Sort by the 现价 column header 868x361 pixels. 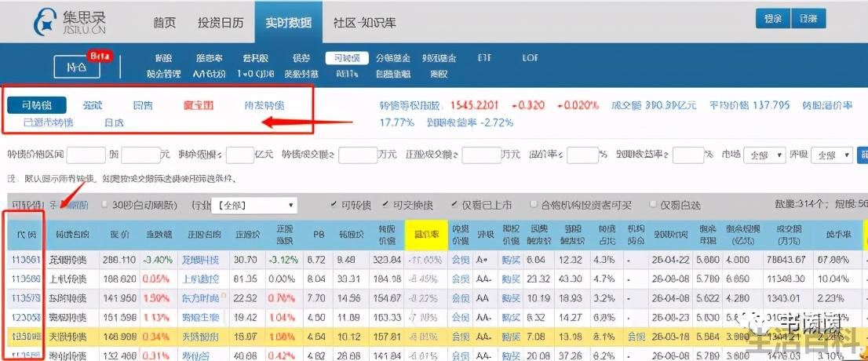[x=119, y=235]
